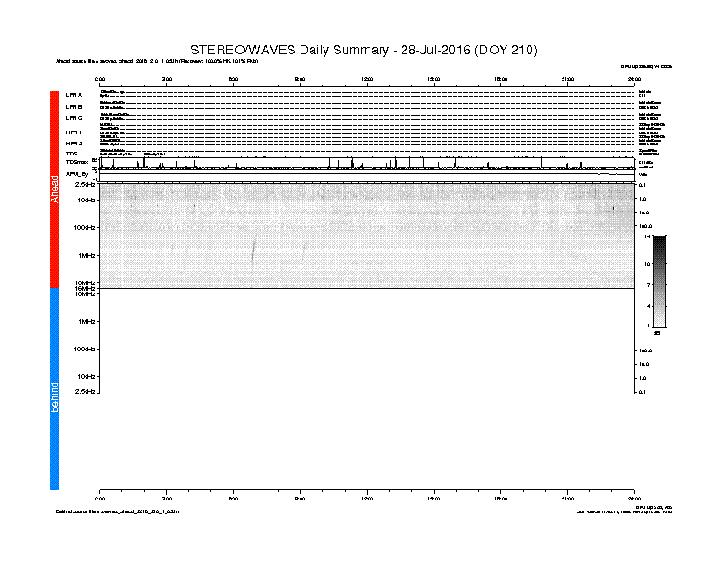Click 21:00 on the lower time axis
The image size is (728, 563).
pyautogui.click(x=568, y=499)
